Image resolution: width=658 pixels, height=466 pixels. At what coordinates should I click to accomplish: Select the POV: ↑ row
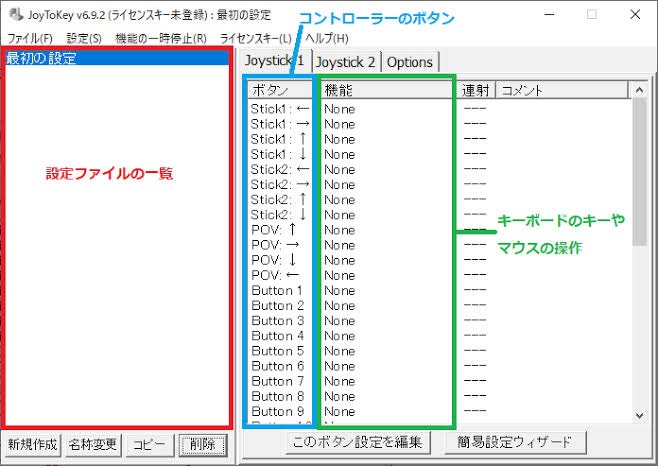pos(438,230)
